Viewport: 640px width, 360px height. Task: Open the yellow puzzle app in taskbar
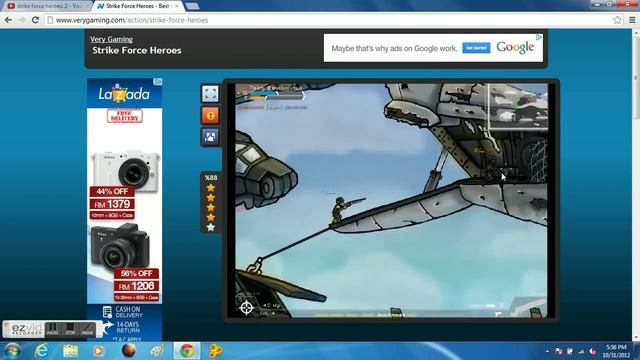coord(216,351)
